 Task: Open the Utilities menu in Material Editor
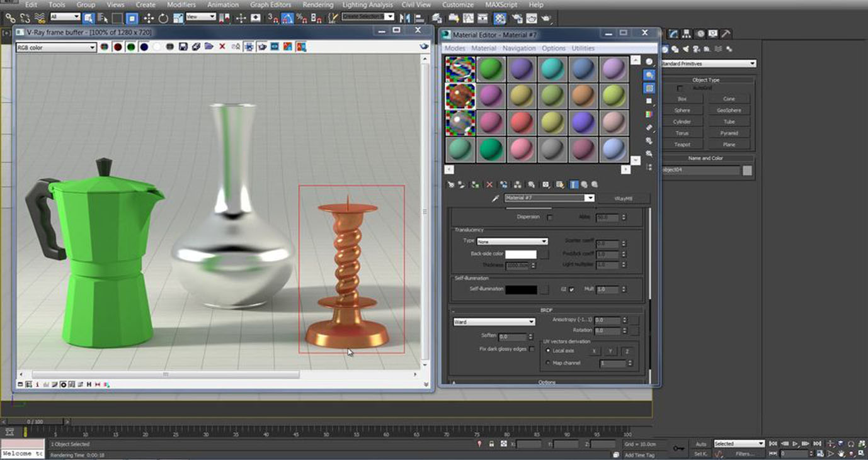pos(583,48)
